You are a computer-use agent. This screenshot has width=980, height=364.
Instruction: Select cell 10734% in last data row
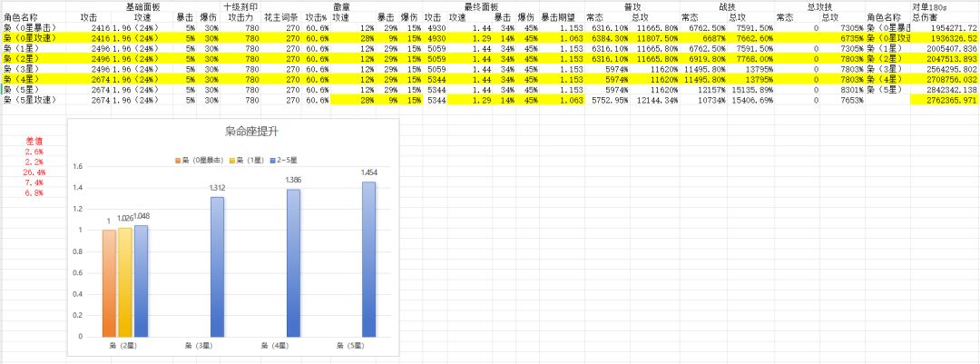(712, 100)
